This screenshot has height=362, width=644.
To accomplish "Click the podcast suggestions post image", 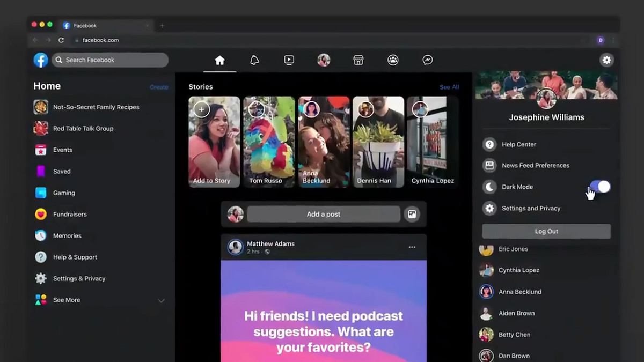I will (324, 311).
